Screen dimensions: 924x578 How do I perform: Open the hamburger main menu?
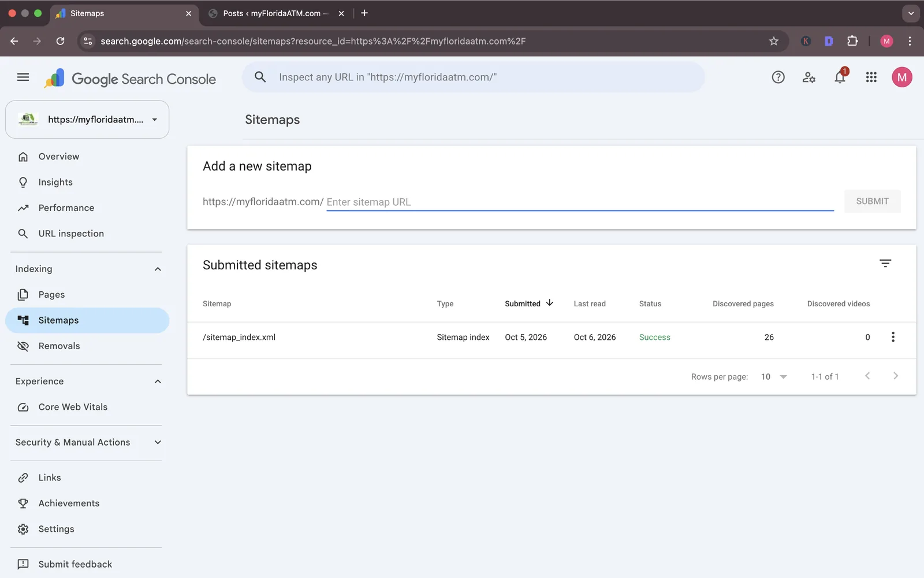click(23, 77)
